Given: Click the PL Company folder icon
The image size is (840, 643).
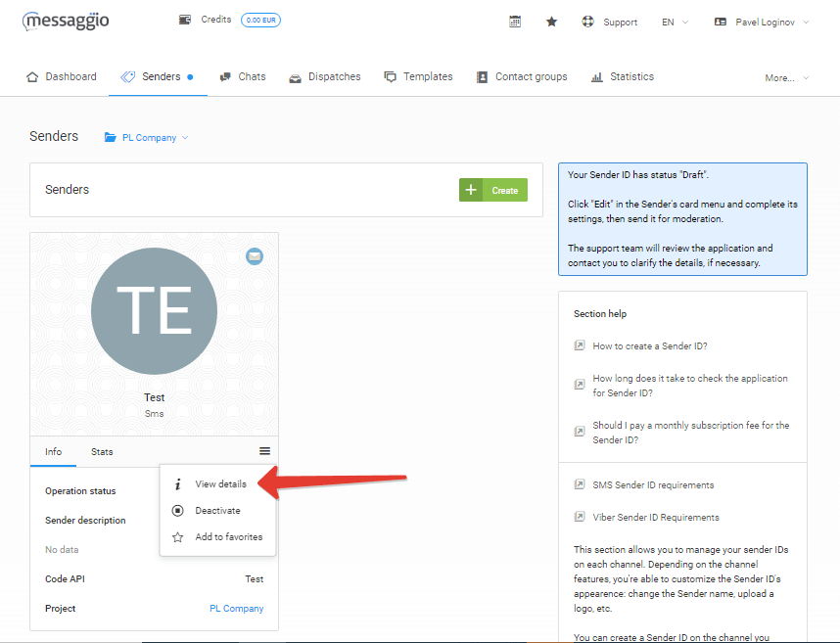Looking at the screenshot, I should 111,138.
